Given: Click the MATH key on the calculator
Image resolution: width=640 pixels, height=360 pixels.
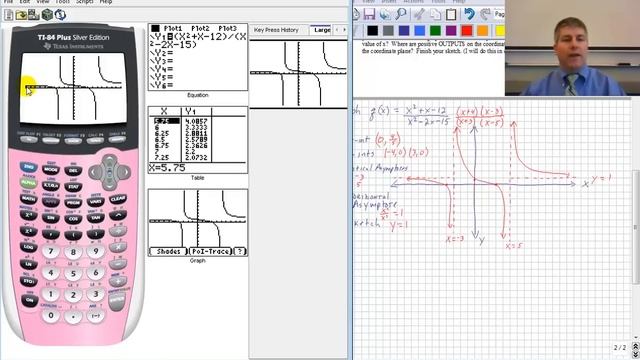Looking at the screenshot, I should [29, 199].
